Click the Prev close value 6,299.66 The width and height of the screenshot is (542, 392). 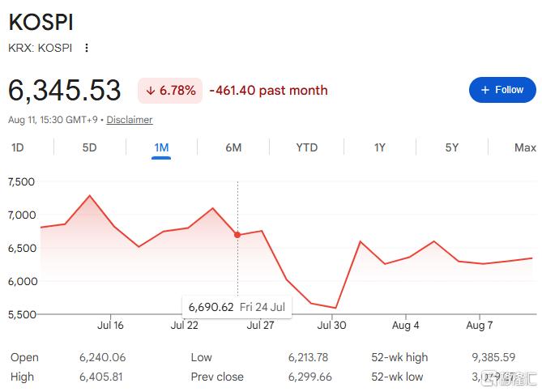[x=310, y=377]
